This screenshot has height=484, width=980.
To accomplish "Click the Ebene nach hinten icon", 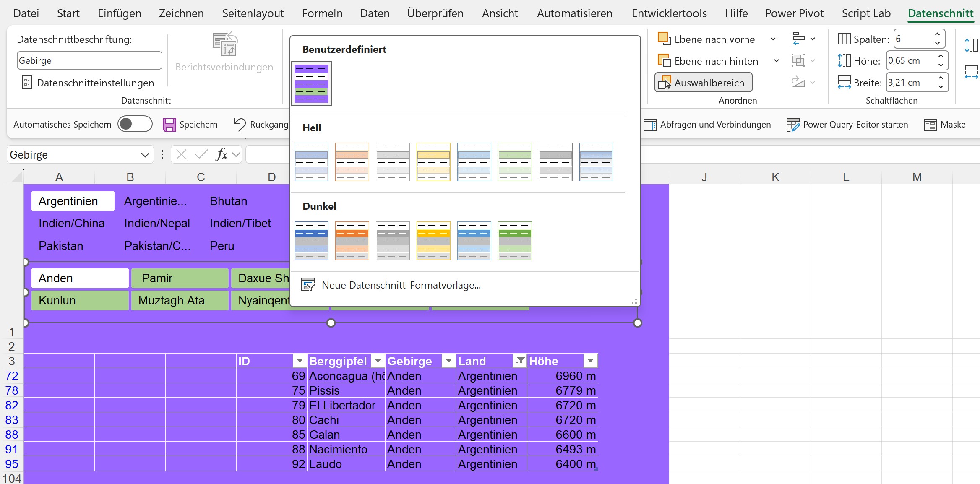I will (664, 61).
